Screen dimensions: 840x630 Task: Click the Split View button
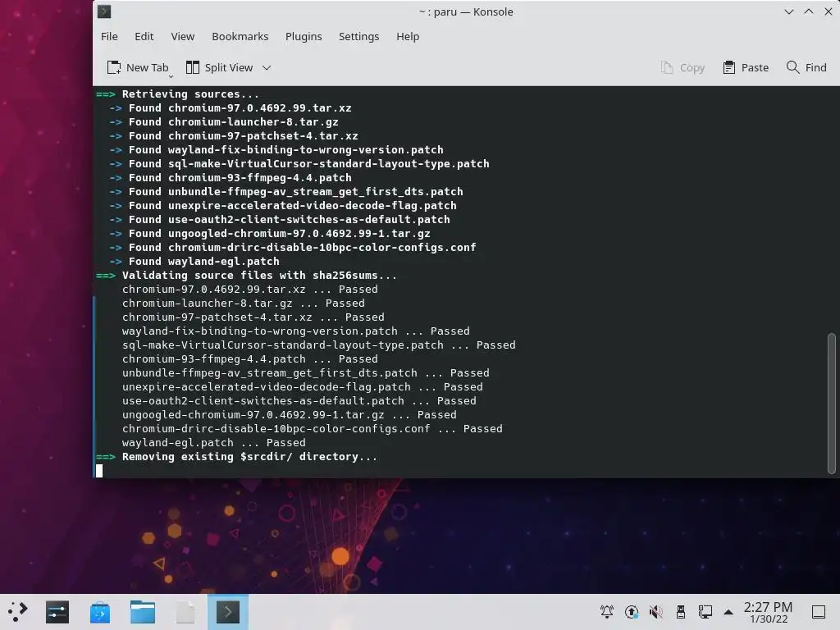(x=220, y=67)
